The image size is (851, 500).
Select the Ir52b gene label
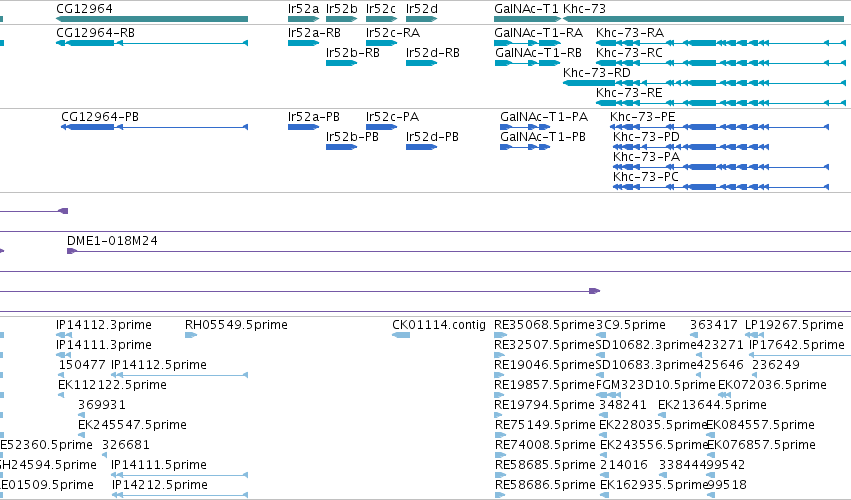[x=341, y=9]
